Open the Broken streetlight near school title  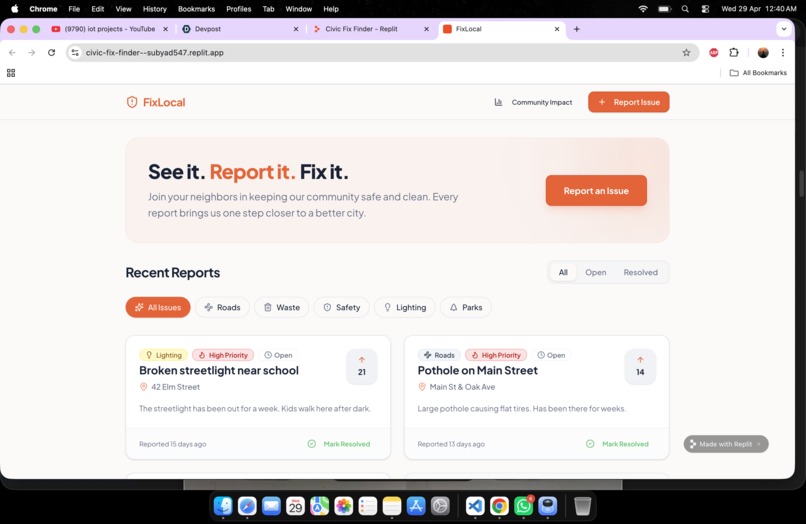(218, 371)
